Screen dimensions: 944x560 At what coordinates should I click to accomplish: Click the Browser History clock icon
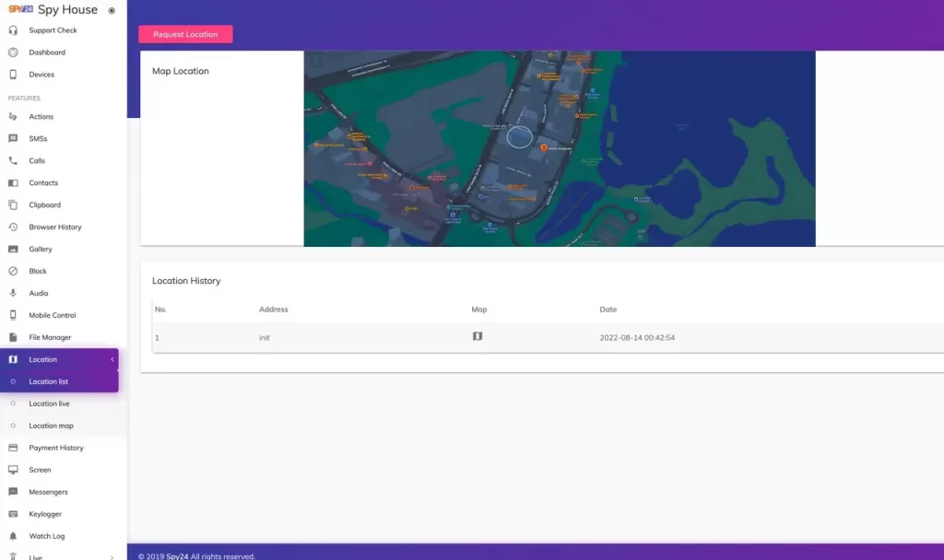13,227
